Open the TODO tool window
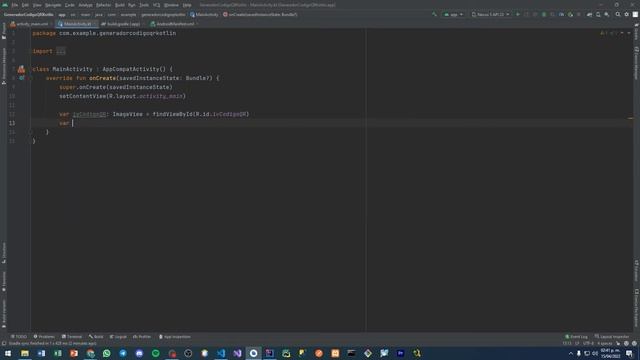The image size is (640, 360). 19,337
